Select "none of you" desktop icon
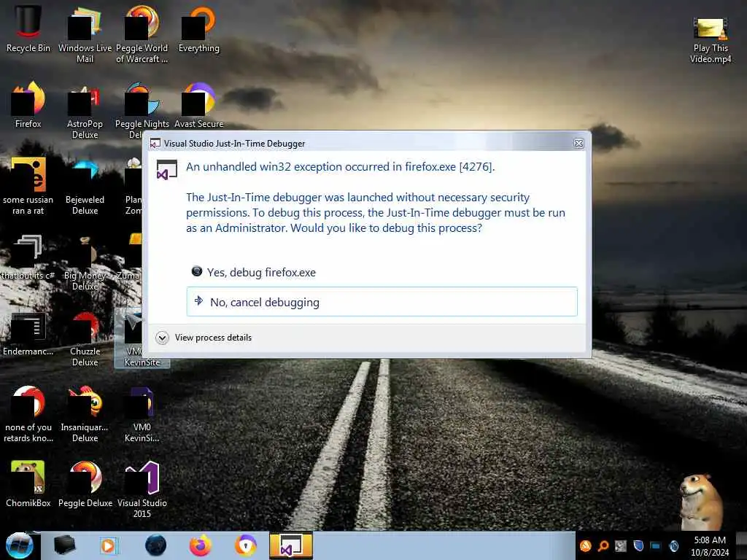The height and width of the screenshot is (560, 747). pyautogui.click(x=28, y=414)
